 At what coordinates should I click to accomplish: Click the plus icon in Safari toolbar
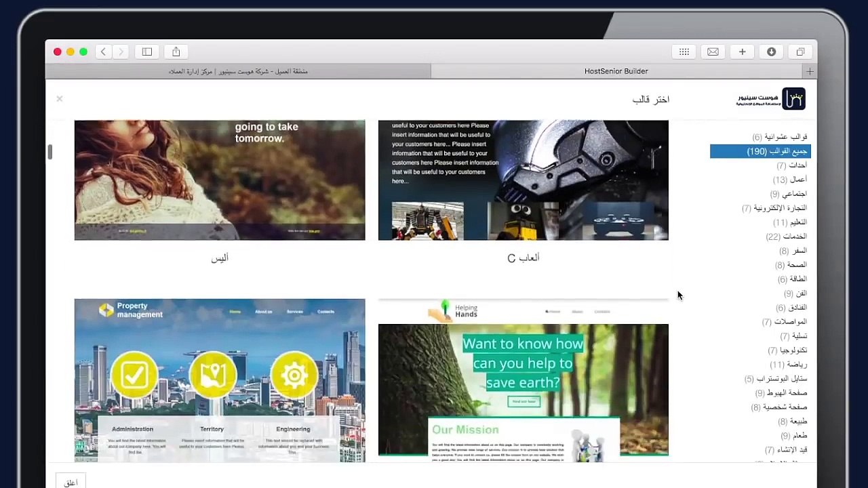pyautogui.click(x=743, y=52)
